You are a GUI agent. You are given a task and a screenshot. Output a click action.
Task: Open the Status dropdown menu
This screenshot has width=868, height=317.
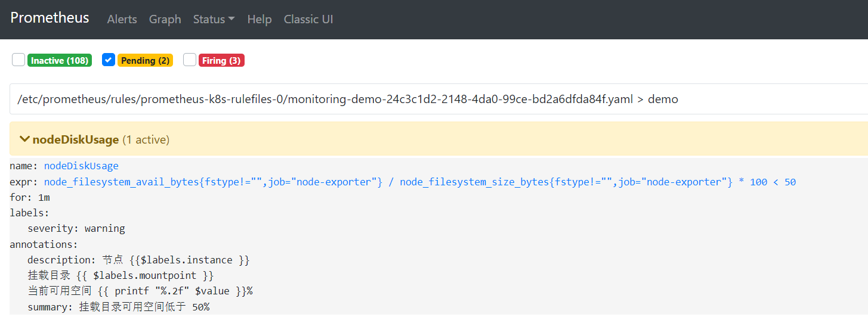[214, 19]
